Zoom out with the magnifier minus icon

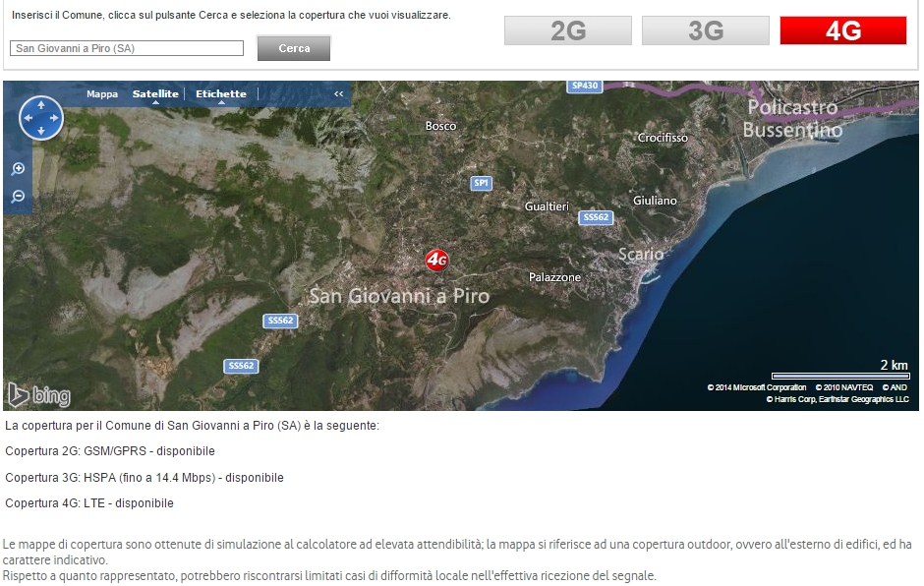(x=18, y=197)
